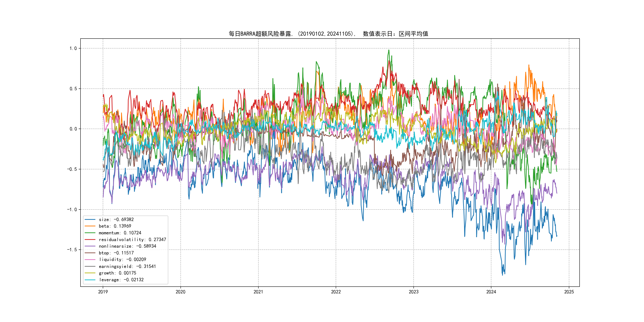644x322 pixels.
Task: Click the 1.0 y-axis tick label
Action: coord(73,48)
